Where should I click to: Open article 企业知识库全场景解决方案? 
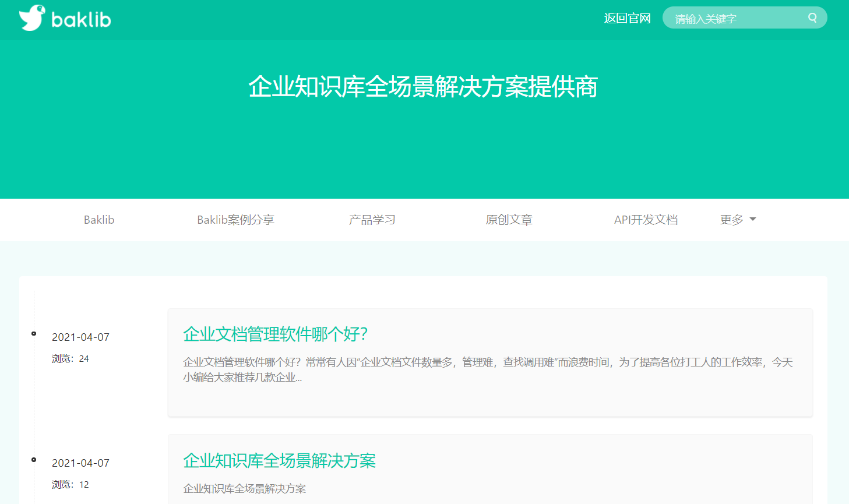(x=279, y=460)
